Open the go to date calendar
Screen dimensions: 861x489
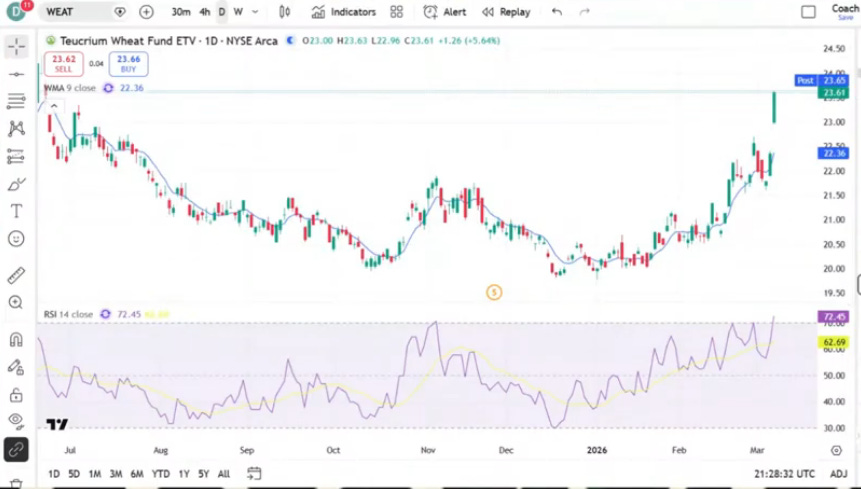click(254, 473)
